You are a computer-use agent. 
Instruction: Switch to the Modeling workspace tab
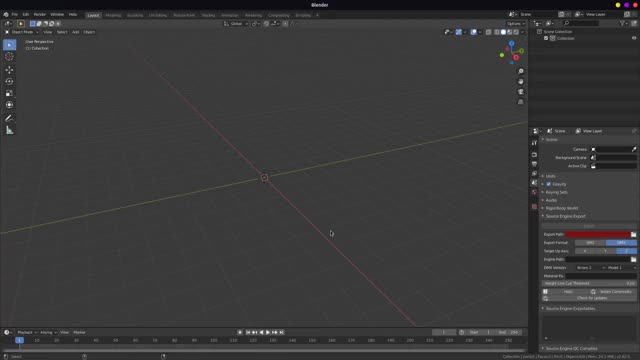[113, 15]
